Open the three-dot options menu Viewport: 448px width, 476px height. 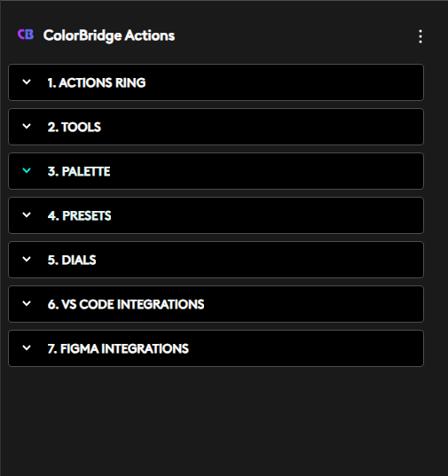pyautogui.click(x=420, y=36)
